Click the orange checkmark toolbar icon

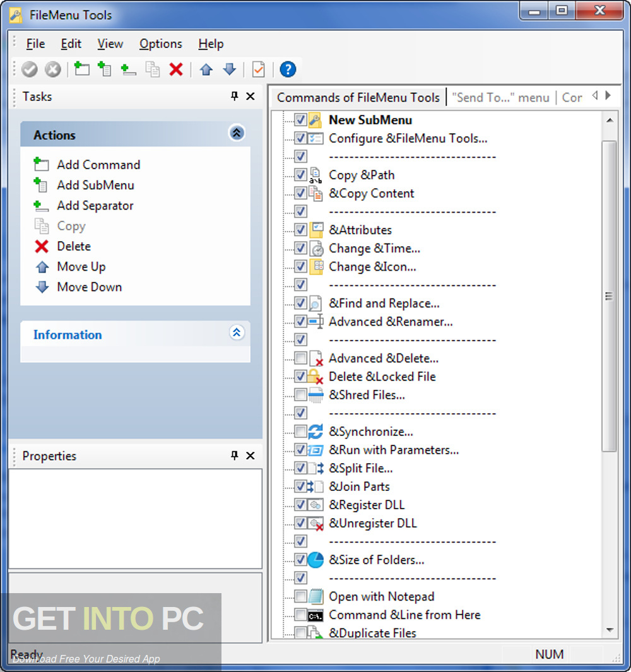click(259, 69)
